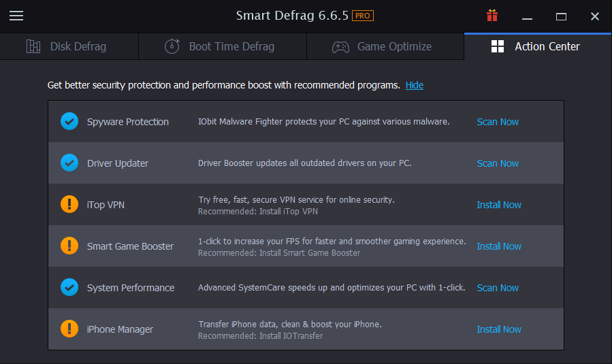Viewport: 612px width, 364px height.
Task: Click the iPhone Manager label
Action: 120,329
